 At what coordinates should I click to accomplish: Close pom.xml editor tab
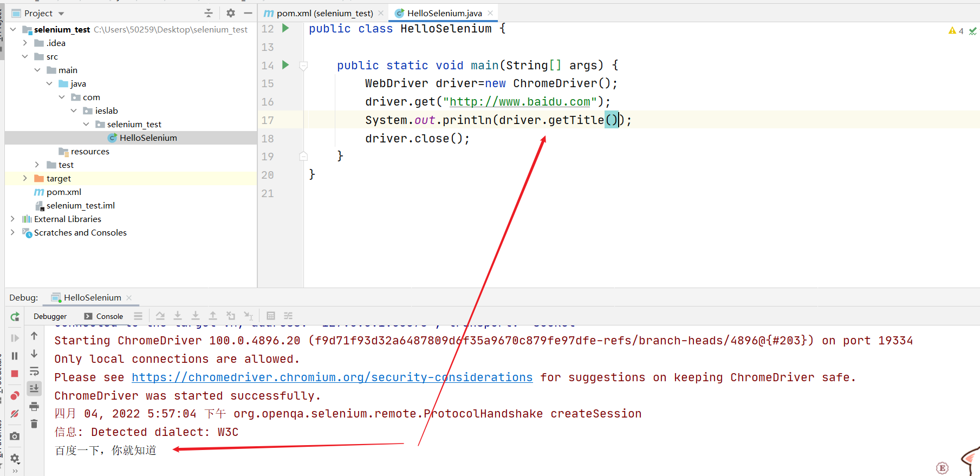click(x=381, y=13)
